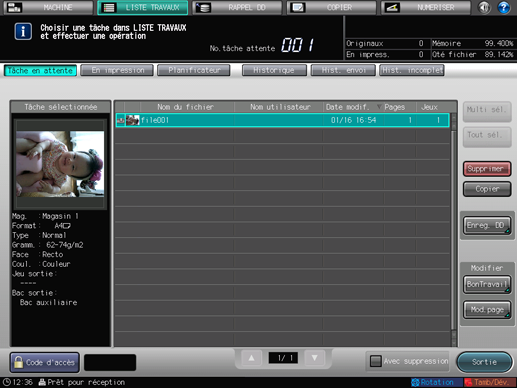Delete the job with Supprimer
The height and width of the screenshot is (388, 517).
487,169
